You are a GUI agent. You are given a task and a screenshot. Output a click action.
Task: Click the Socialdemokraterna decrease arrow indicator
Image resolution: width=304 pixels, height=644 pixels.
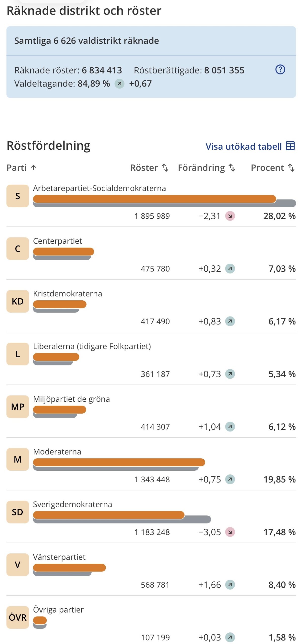(230, 216)
